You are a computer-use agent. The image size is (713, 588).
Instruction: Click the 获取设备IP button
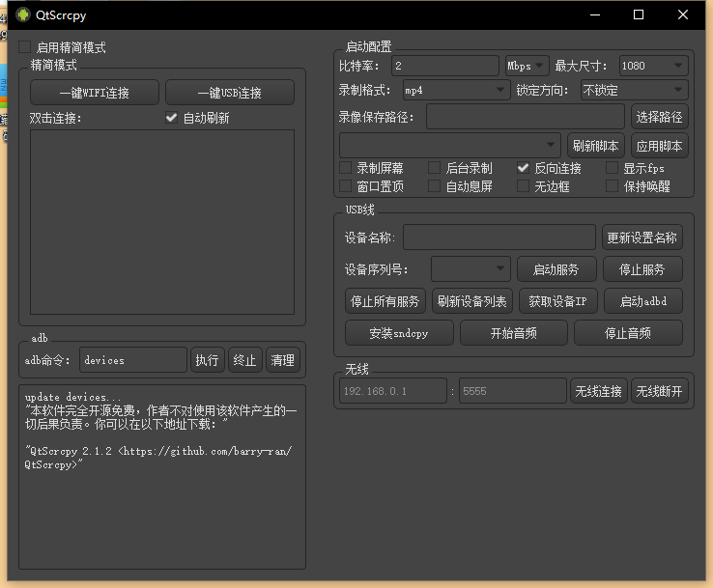click(558, 301)
